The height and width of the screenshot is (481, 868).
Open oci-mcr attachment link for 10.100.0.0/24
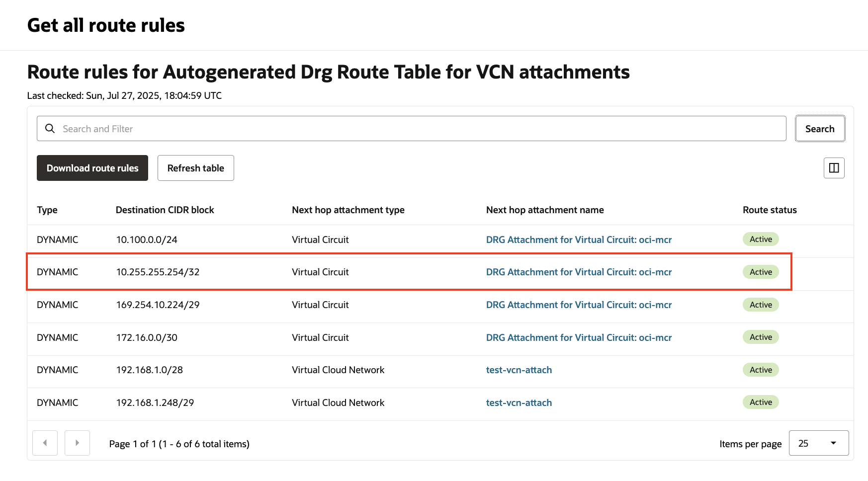pos(579,240)
